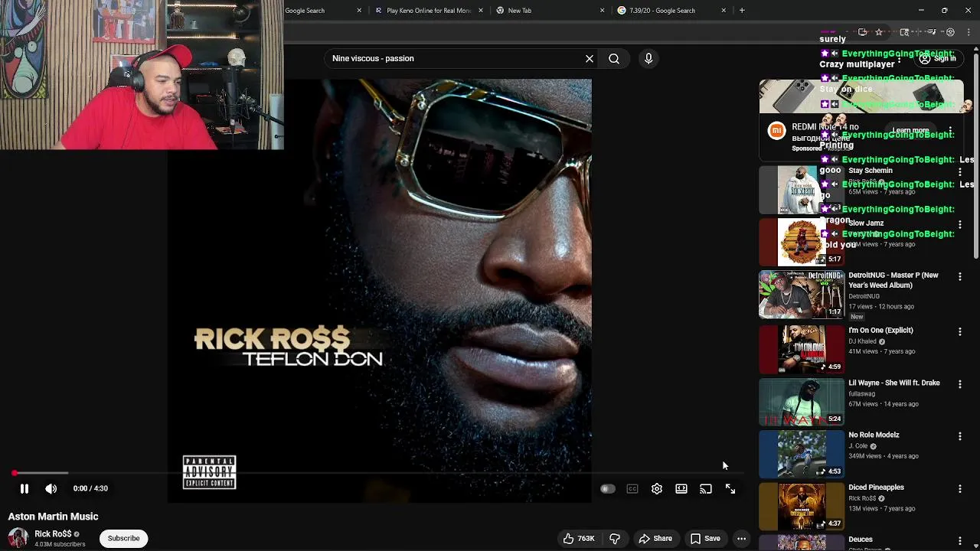Open Slow Jamz video thumbnail

tap(801, 242)
